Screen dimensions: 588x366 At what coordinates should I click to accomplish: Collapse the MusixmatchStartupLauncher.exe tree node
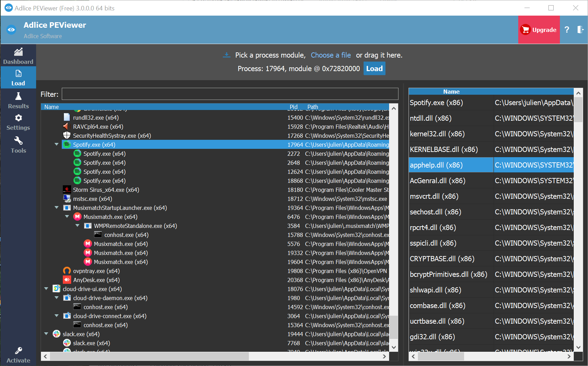click(x=57, y=207)
